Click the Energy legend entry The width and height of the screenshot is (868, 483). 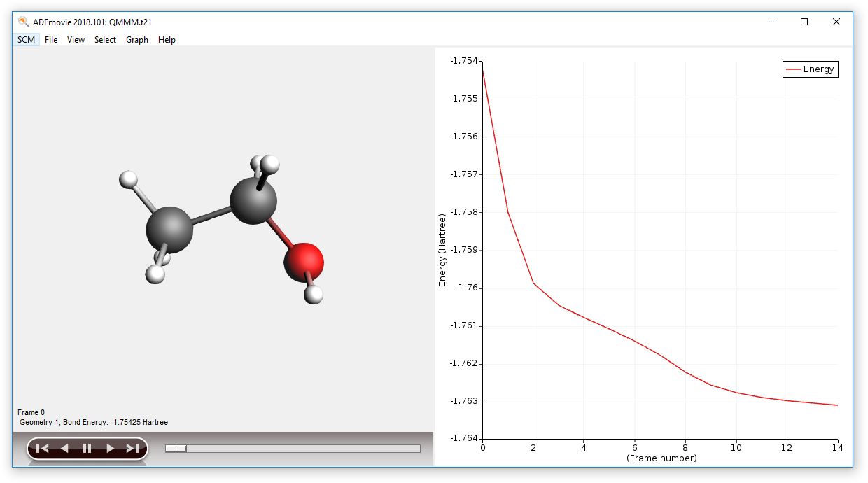[x=811, y=69]
